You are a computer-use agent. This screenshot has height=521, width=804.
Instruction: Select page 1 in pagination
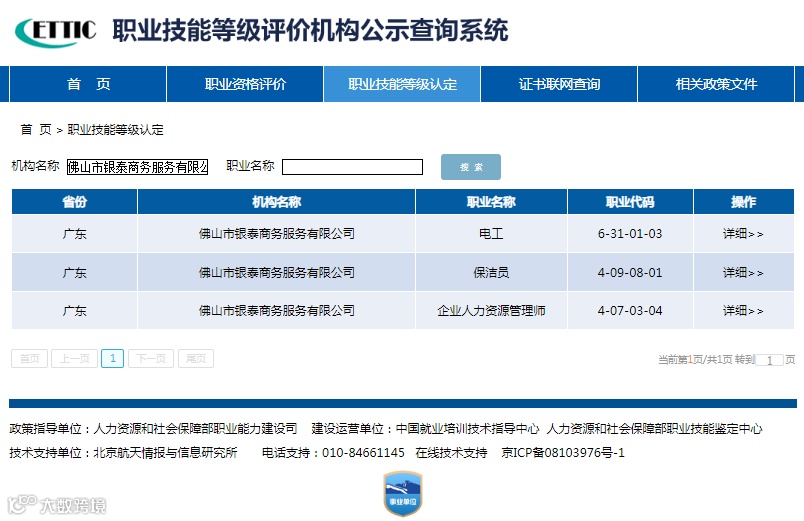[x=112, y=358]
